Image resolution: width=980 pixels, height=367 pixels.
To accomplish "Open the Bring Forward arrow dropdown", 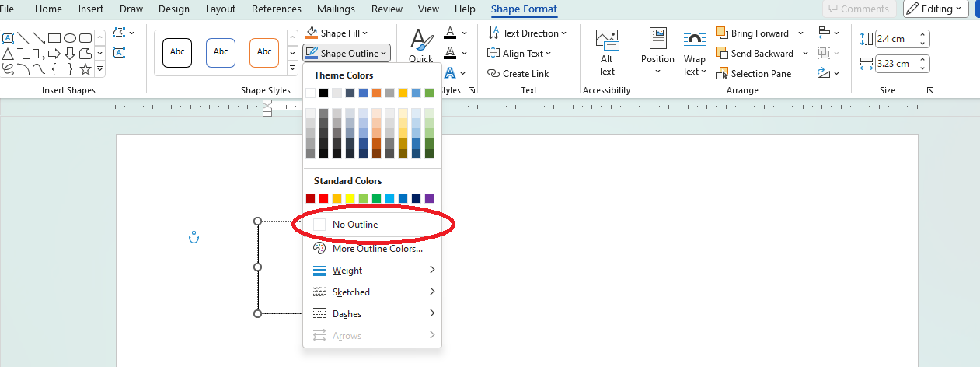I will 800,33.
